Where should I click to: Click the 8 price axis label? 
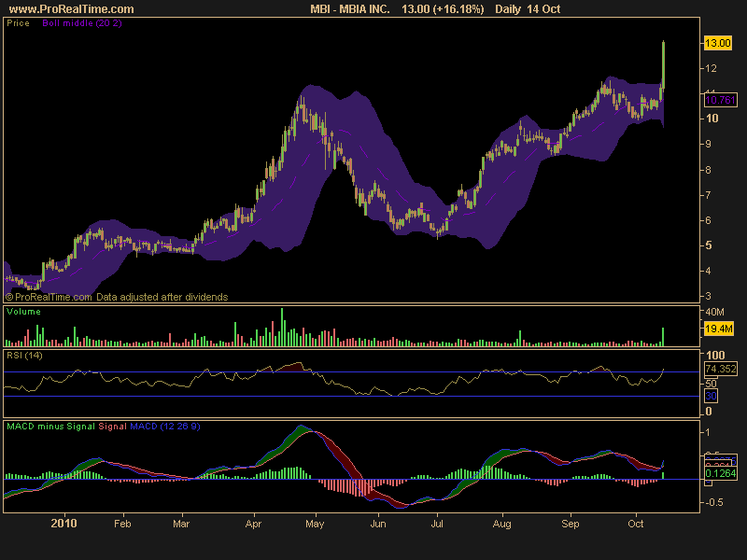(709, 170)
